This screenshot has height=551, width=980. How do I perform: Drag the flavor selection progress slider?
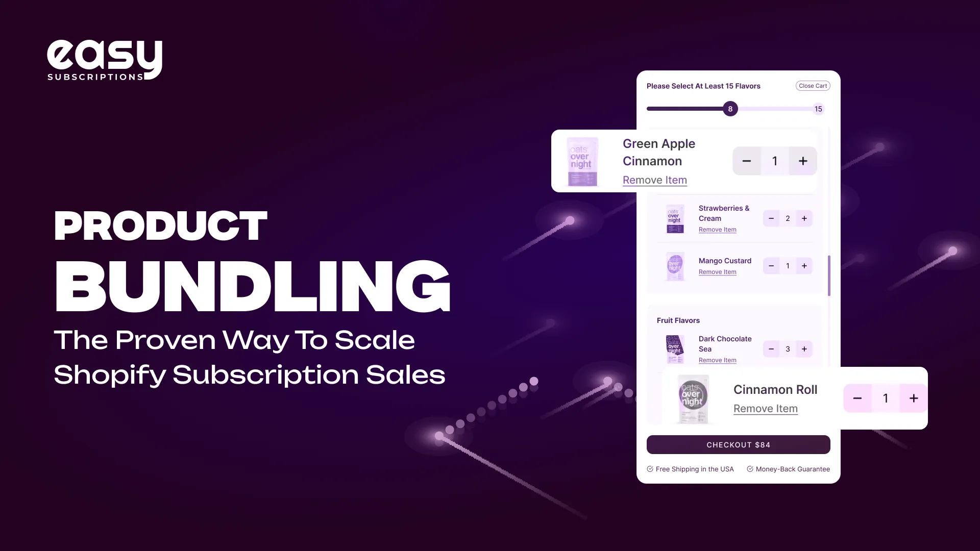730,109
